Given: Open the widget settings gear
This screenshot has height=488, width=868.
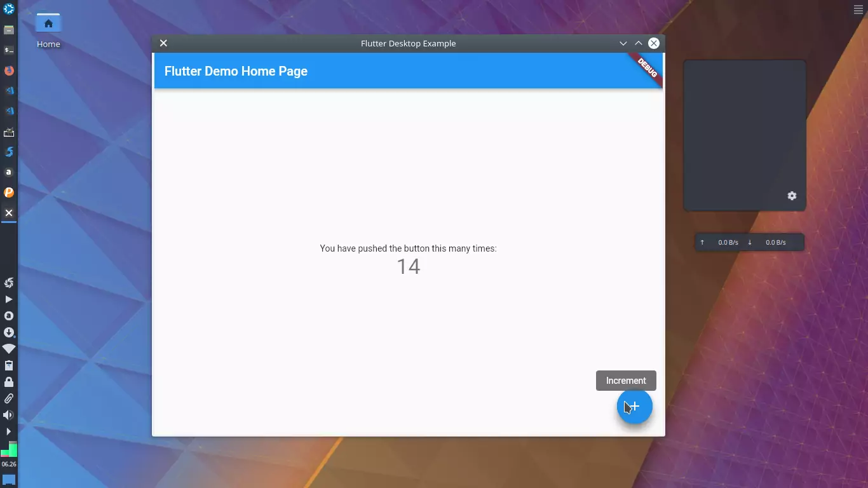Looking at the screenshot, I should pos(792,196).
